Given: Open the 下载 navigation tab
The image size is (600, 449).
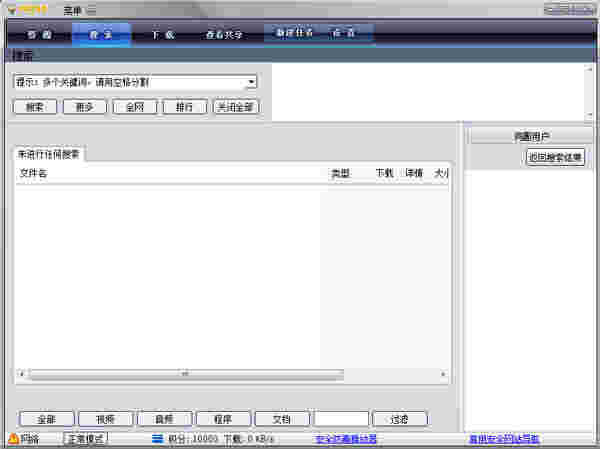Looking at the screenshot, I should (163, 35).
